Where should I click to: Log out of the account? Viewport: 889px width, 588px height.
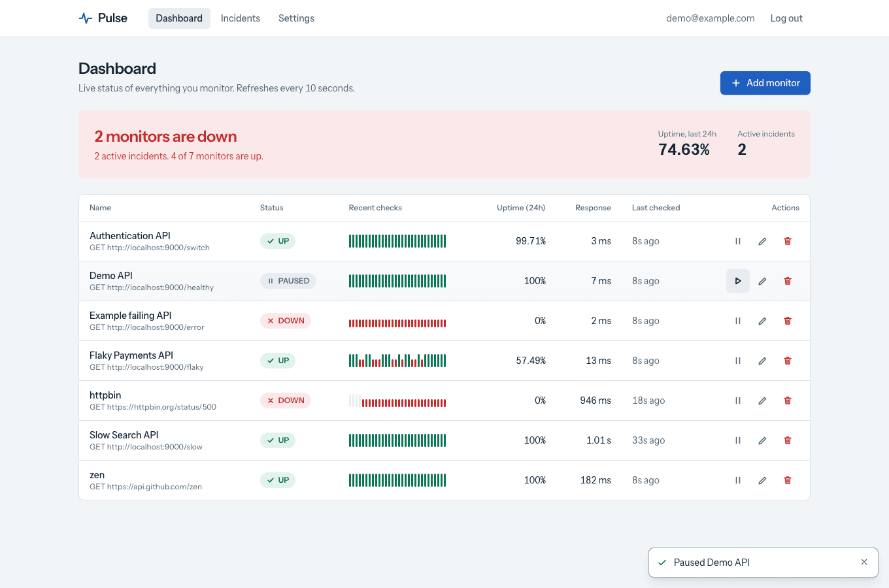pos(786,18)
